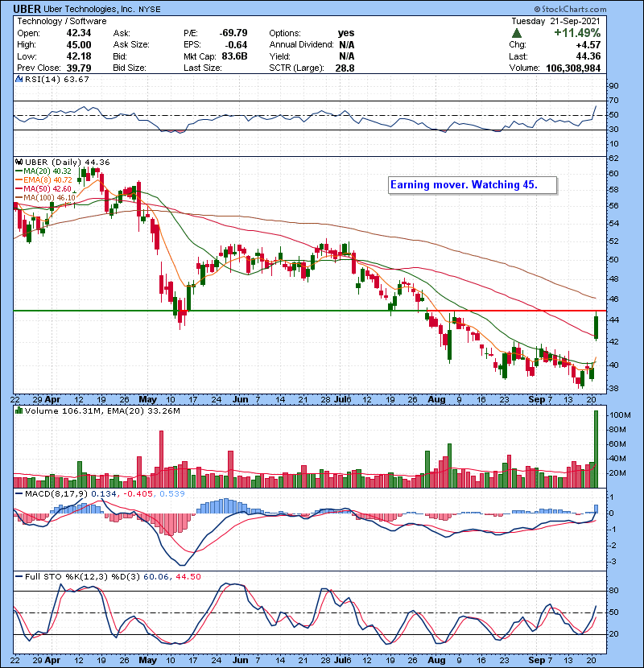This screenshot has height=668, width=644.
Task: Click the Technology / Software sector label
Action: pos(62,21)
